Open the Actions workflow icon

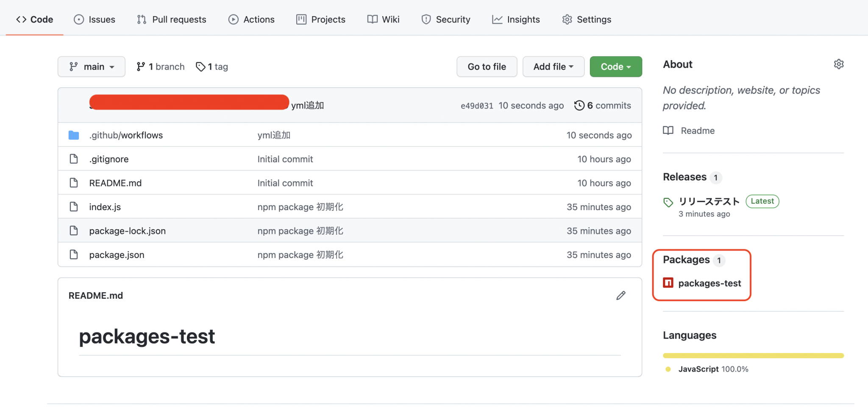[234, 19]
